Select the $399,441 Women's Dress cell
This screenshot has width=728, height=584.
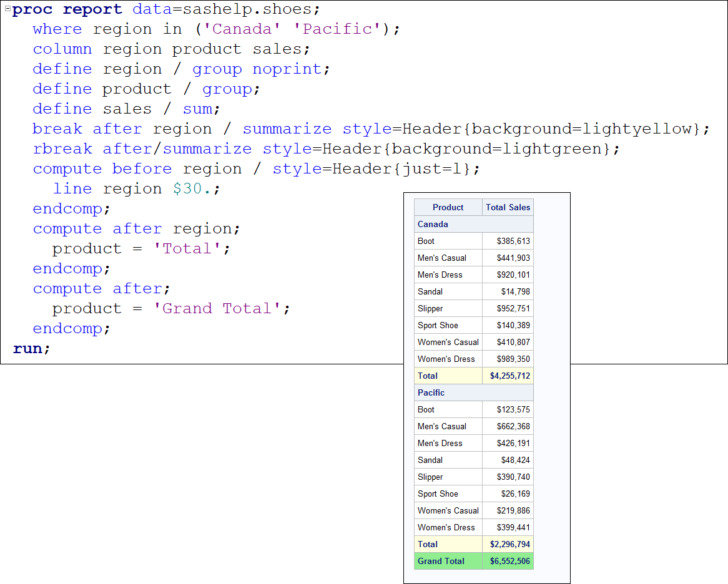point(508,527)
